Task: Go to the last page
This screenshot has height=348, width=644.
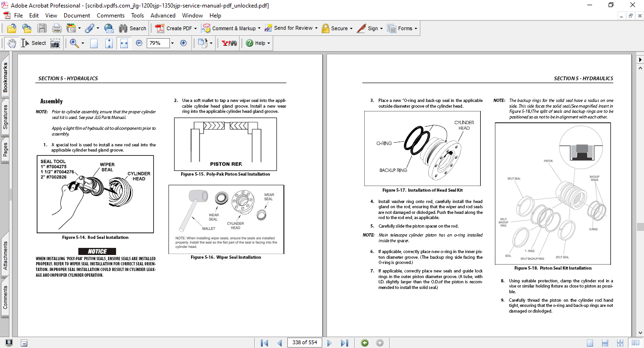Action: (344, 343)
